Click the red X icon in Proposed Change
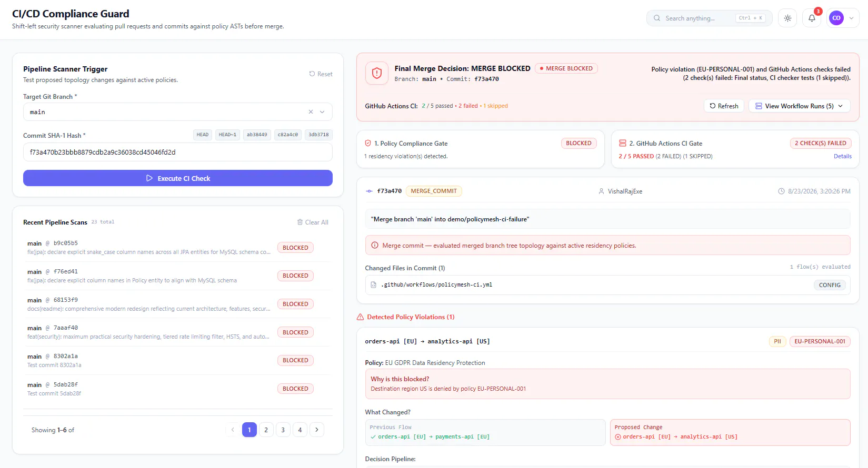The image size is (868, 468). click(x=618, y=436)
